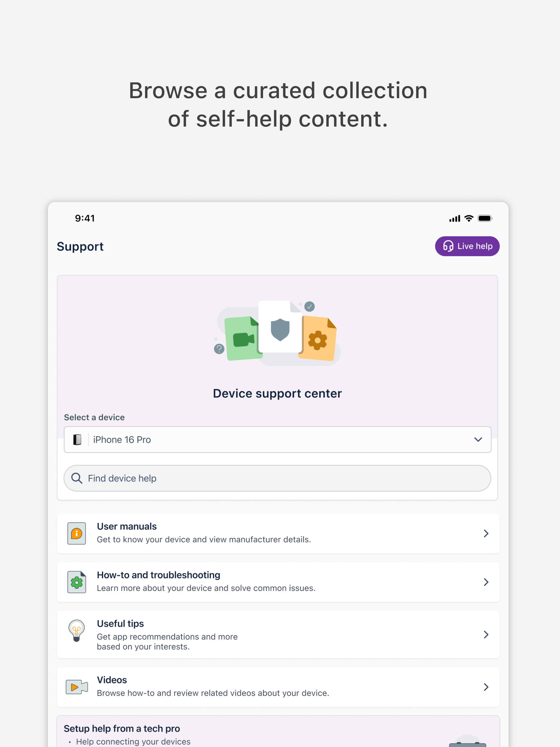Click the battery indicator in status bar

(485, 218)
